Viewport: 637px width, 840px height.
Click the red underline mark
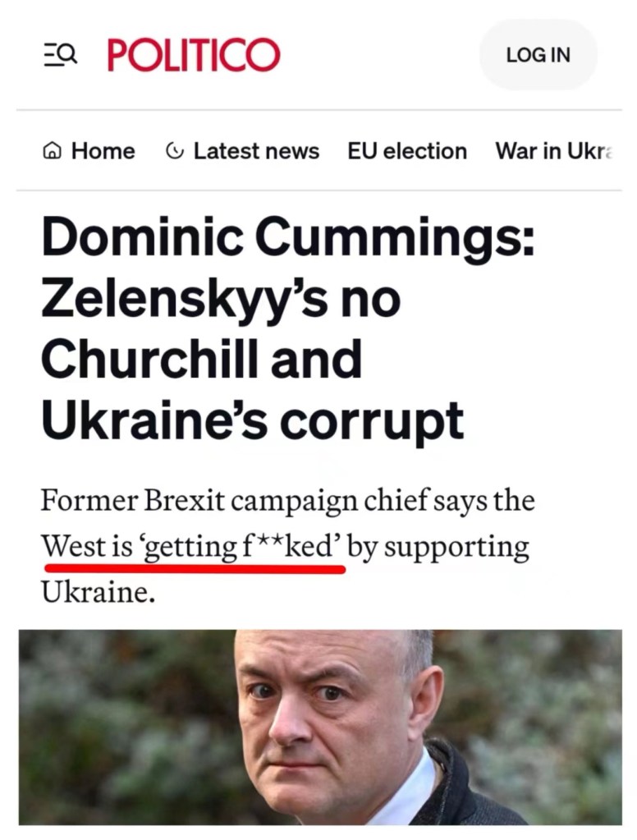point(194,568)
